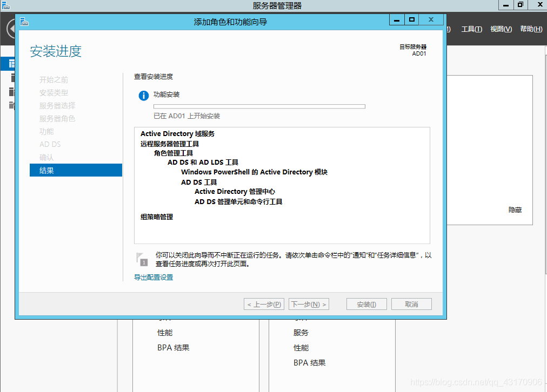Click the 隐藏 link in background panel
This screenshot has width=547, height=392.
tap(515, 210)
